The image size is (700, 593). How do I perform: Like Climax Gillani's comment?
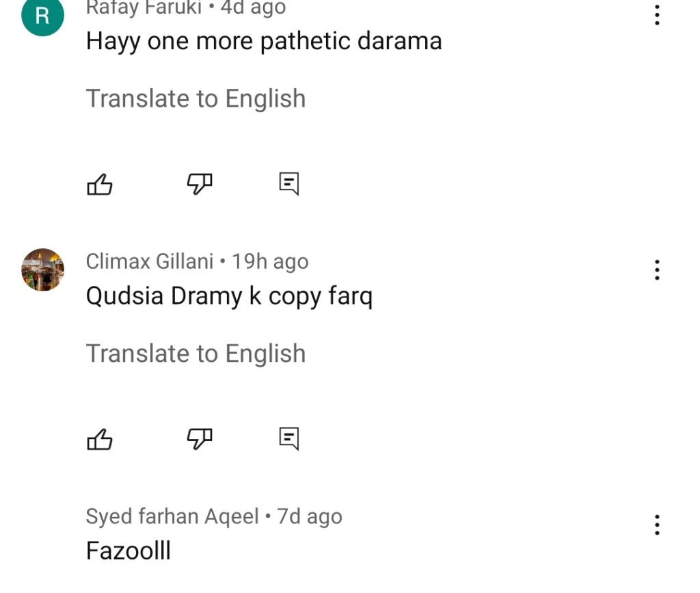pos(100,439)
